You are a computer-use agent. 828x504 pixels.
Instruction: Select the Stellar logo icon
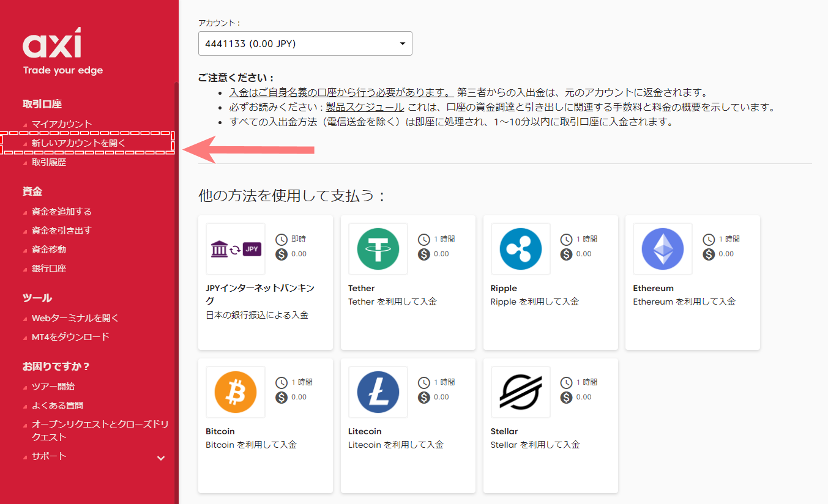coord(520,392)
